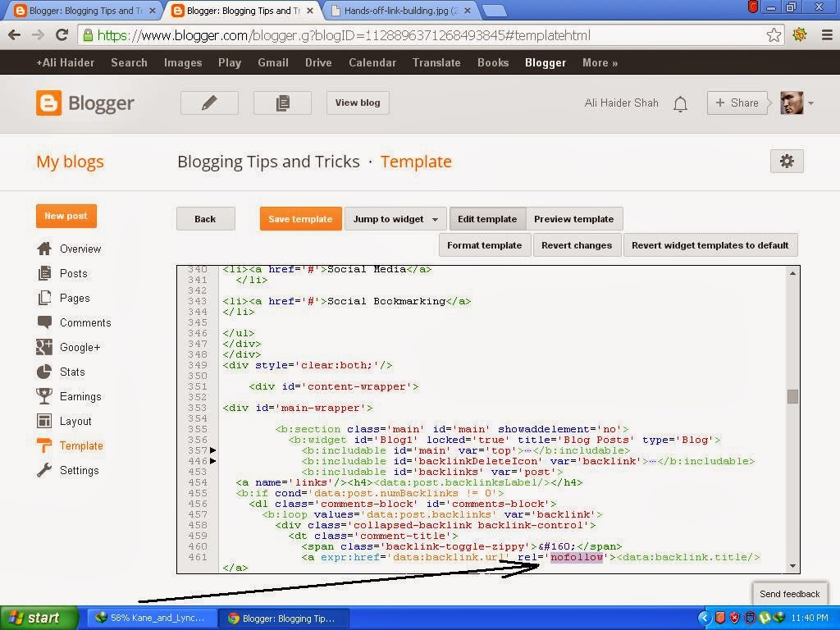840x630 pixels.
Task: Open More » in Google bar
Action: tap(600, 62)
